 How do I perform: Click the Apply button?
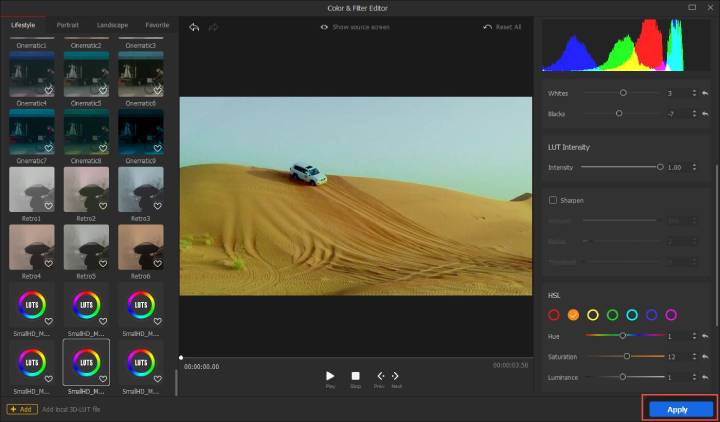[x=680, y=409]
